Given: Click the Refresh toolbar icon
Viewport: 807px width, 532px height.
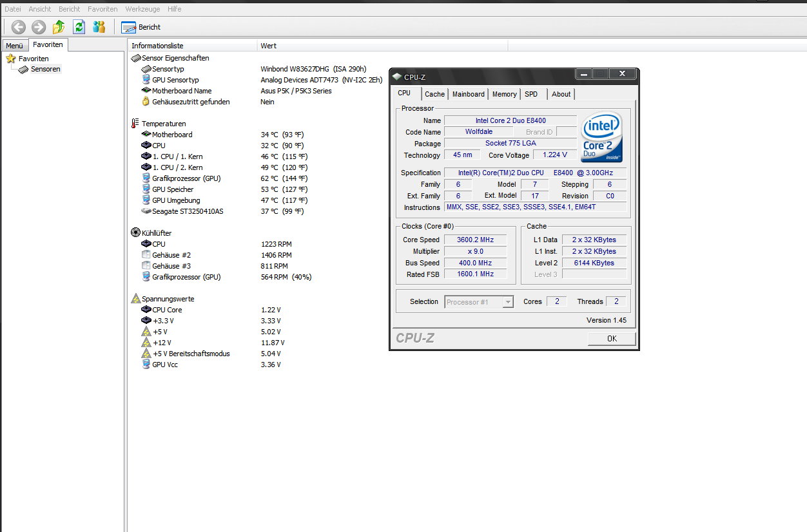Looking at the screenshot, I should coord(79,27).
